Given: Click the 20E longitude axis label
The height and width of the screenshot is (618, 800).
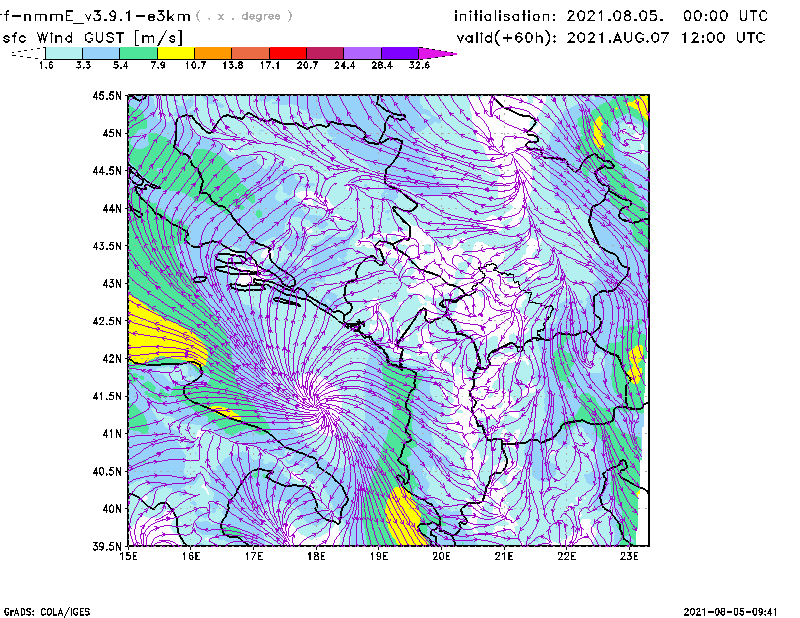Looking at the screenshot, I should 441,556.
